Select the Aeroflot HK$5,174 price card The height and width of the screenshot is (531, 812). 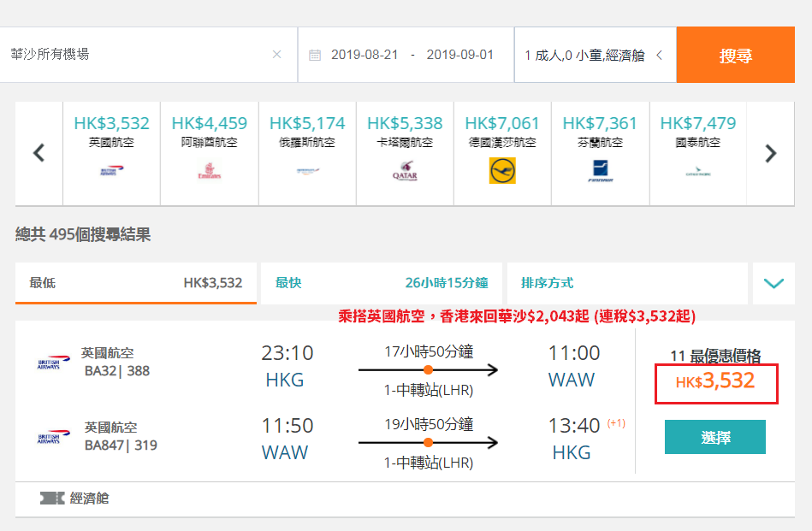pos(307,154)
